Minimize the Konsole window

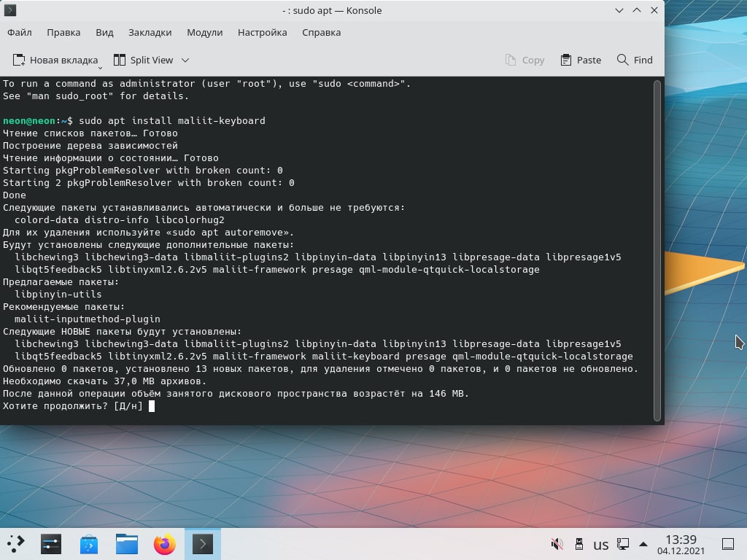click(x=619, y=10)
